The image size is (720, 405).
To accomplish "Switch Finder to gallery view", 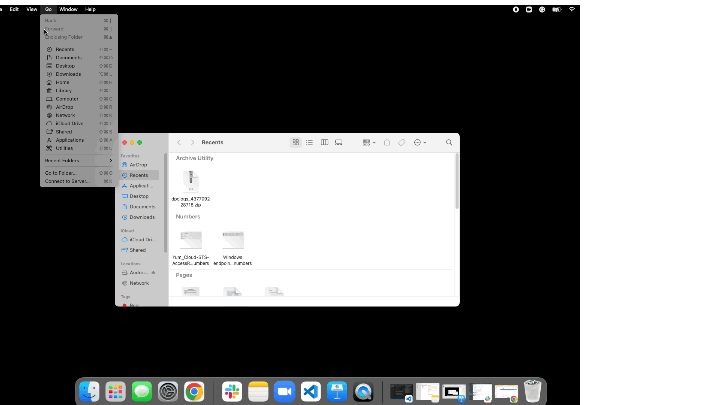I will tap(339, 143).
